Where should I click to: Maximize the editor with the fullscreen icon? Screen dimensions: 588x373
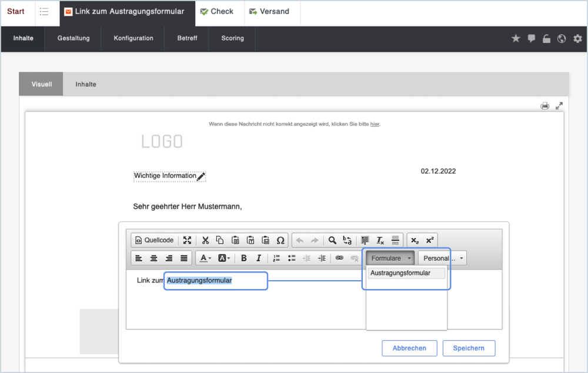(187, 240)
